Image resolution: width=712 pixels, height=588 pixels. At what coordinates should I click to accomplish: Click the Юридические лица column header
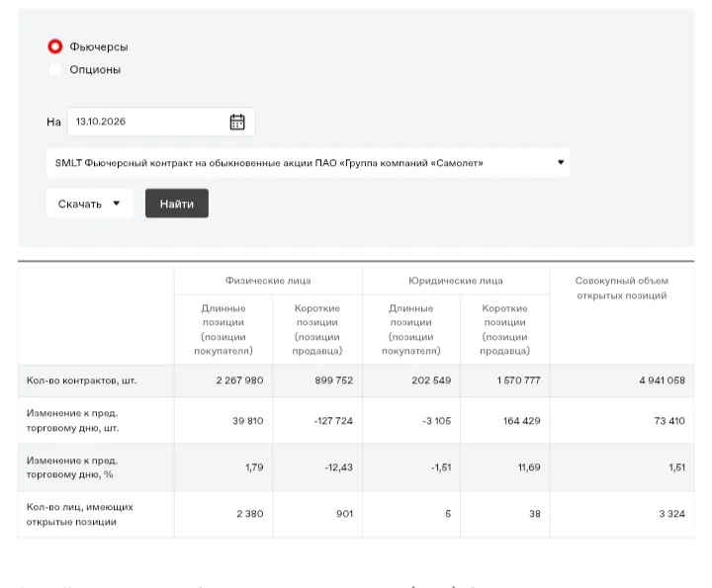point(456,281)
